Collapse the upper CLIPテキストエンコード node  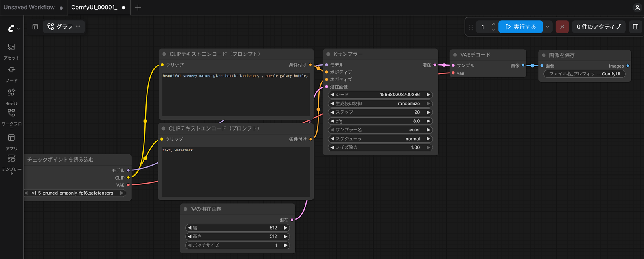[164, 54]
